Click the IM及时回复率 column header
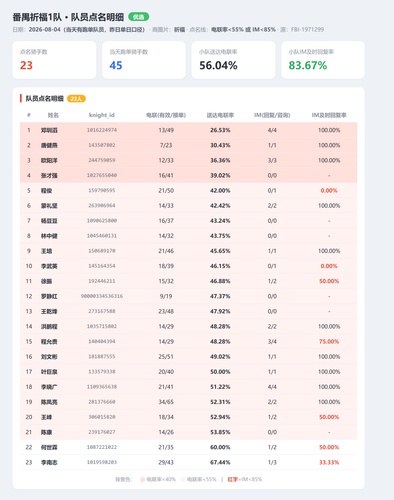The image size is (394, 500). tap(329, 115)
